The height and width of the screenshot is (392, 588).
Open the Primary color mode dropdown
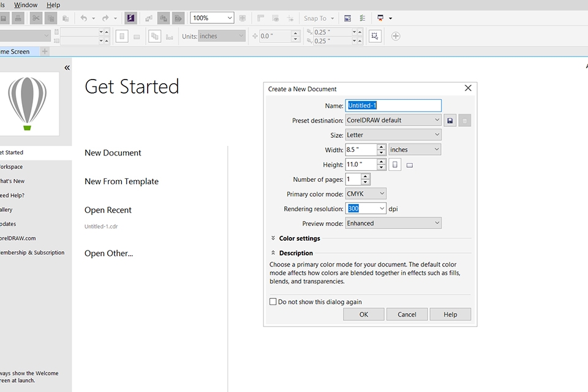(x=366, y=194)
